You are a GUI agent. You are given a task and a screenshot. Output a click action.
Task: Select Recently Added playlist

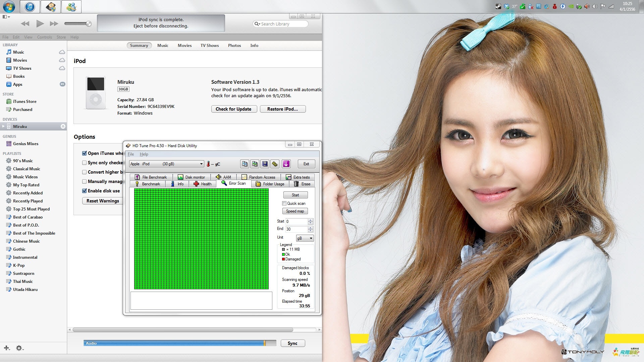click(28, 193)
